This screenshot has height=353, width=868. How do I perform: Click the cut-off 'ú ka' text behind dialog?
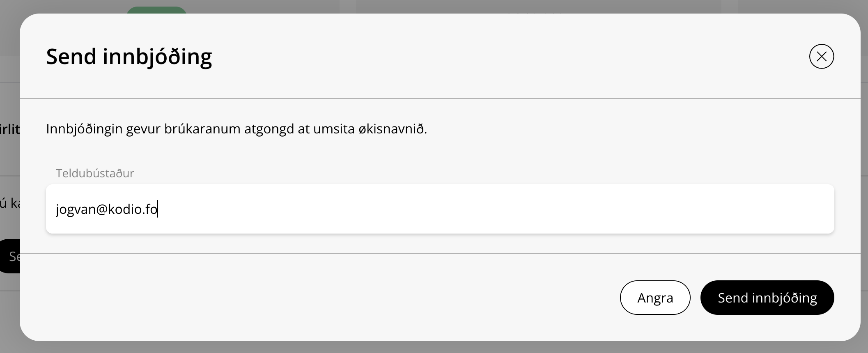tap(9, 203)
